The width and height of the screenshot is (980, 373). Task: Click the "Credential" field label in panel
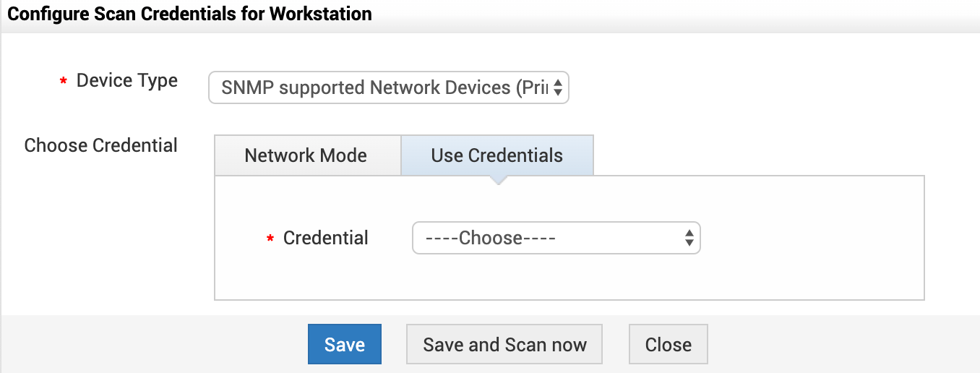point(326,238)
